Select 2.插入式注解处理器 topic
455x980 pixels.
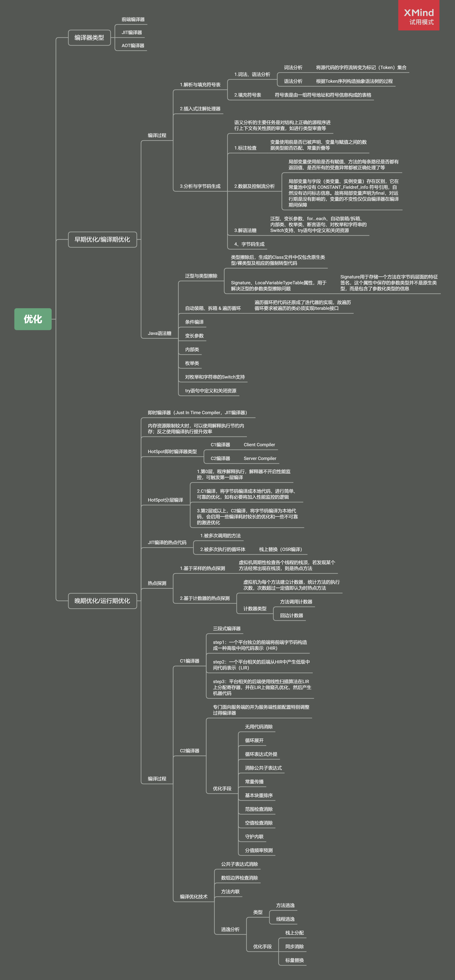pos(200,108)
